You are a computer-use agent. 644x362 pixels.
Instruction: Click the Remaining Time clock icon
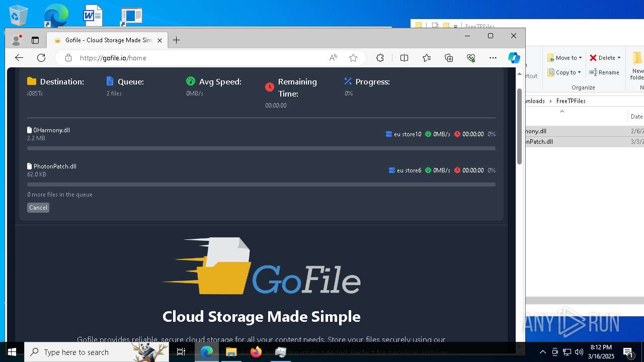click(x=270, y=87)
